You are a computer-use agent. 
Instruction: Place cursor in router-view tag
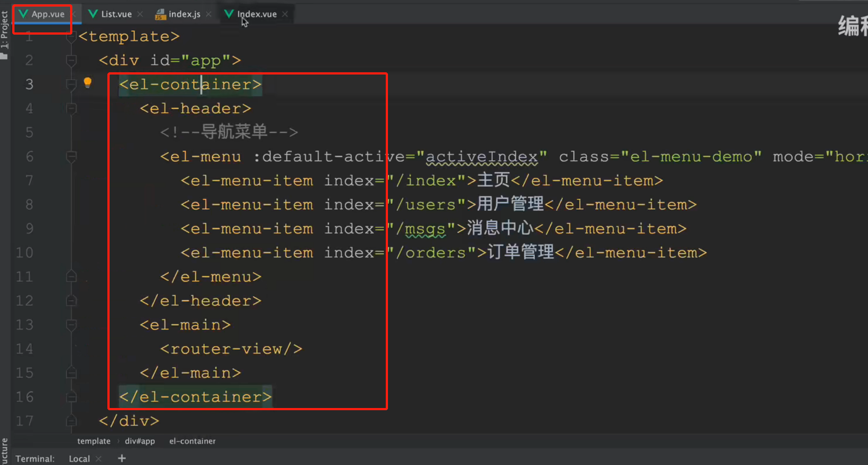click(231, 349)
